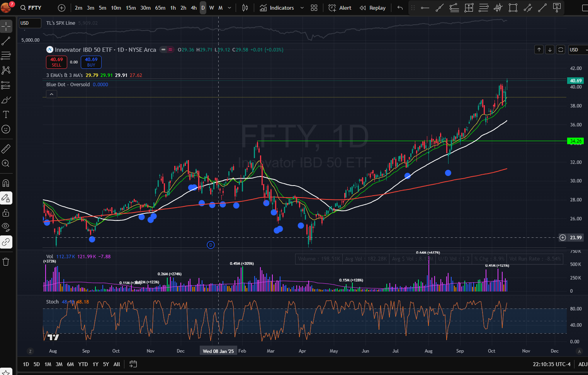588x375 pixels.
Task: Click the trash icon to remove drawings
Action: (6, 262)
